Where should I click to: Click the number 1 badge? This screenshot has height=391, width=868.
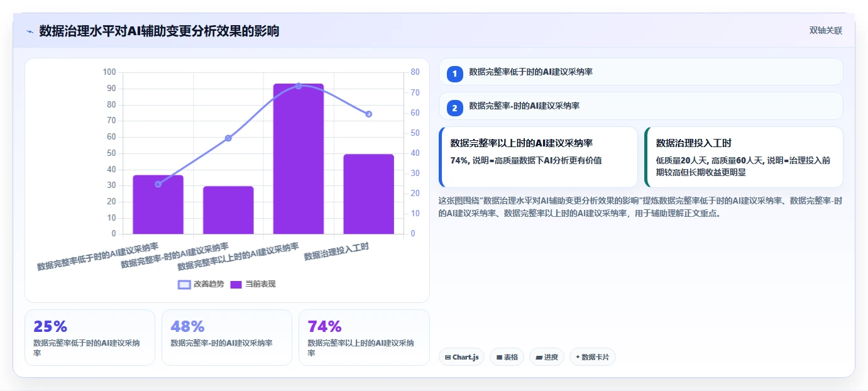point(455,74)
